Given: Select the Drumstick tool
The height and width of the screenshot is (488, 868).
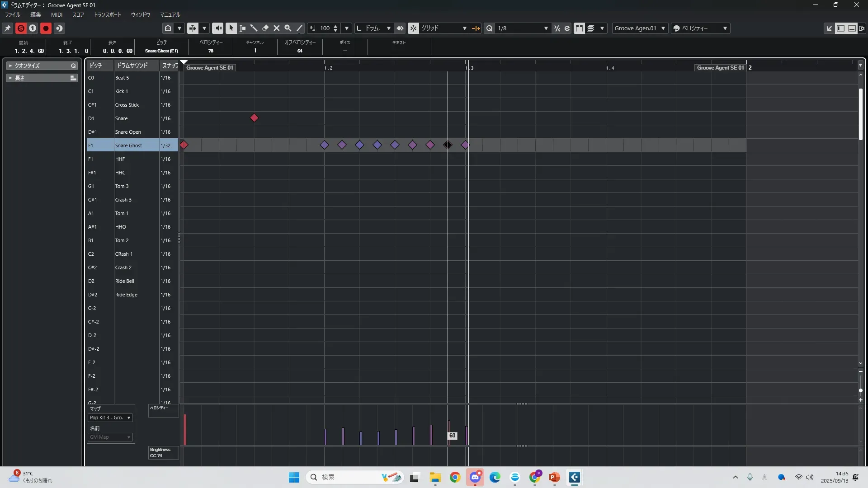Looking at the screenshot, I should [254, 28].
